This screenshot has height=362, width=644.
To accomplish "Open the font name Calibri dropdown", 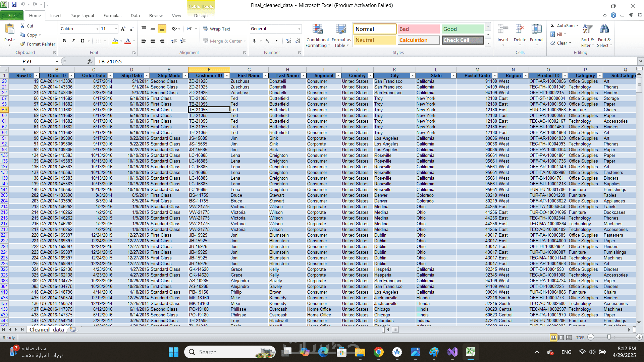I will pos(97,29).
